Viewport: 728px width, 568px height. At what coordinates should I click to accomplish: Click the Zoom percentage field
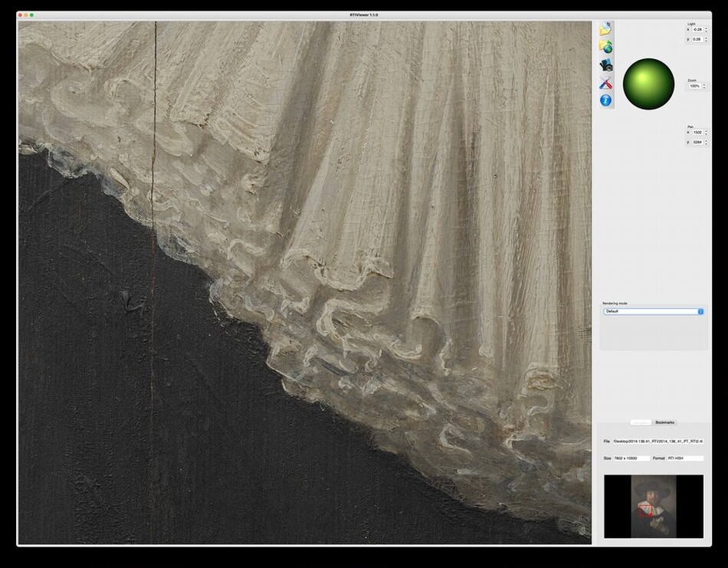[694, 86]
